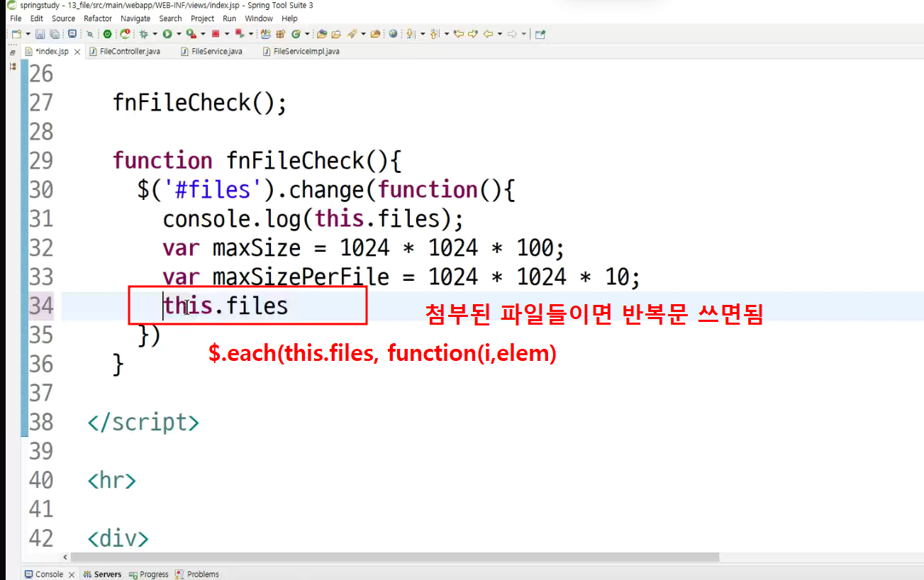924x580 pixels.
Task: Close the index.jsp editor tab
Action: coord(77,52)
